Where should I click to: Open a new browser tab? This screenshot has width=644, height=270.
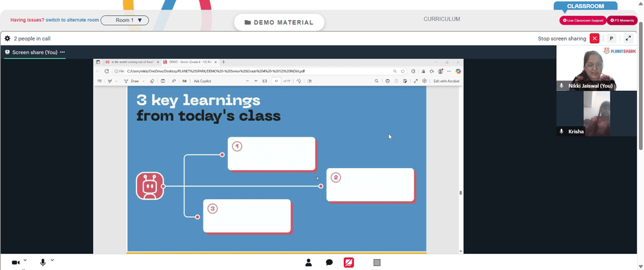[x=223, y=62]
